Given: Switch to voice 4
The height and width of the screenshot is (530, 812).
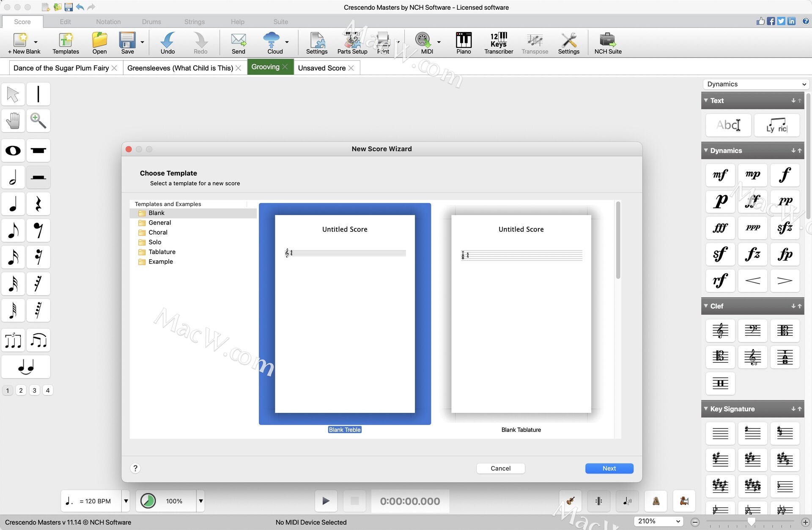Looking at the screenshot, I should pos(48,390).
